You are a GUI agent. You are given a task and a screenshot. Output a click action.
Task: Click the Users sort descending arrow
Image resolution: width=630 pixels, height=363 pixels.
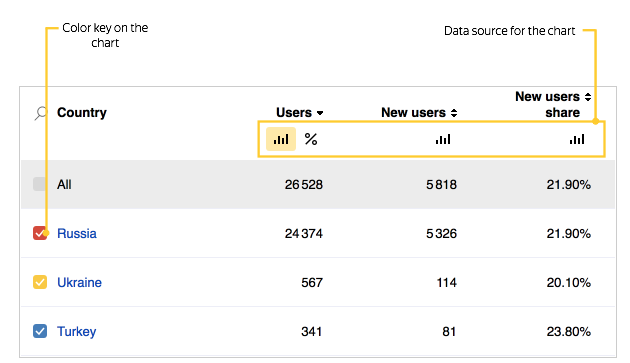point(320,113)
